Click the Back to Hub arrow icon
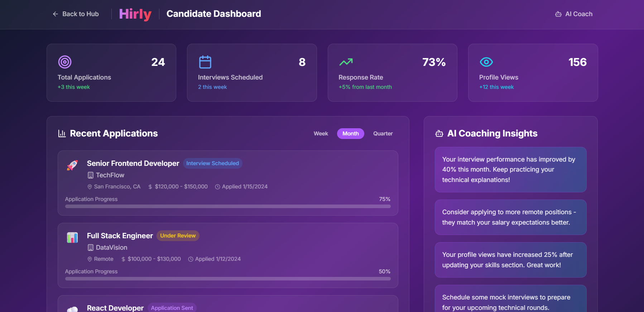Image resolution: width=644 pixels, height=312 pixels. tap(55, 14)
